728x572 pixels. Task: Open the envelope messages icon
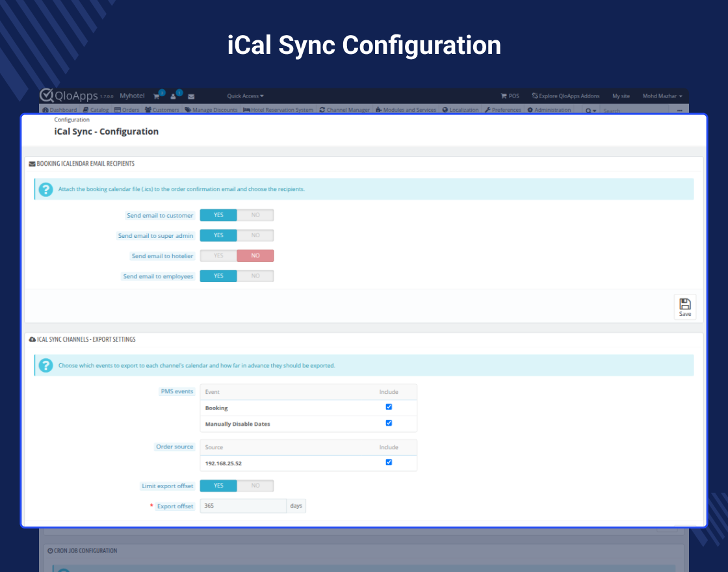coord(191,97)
